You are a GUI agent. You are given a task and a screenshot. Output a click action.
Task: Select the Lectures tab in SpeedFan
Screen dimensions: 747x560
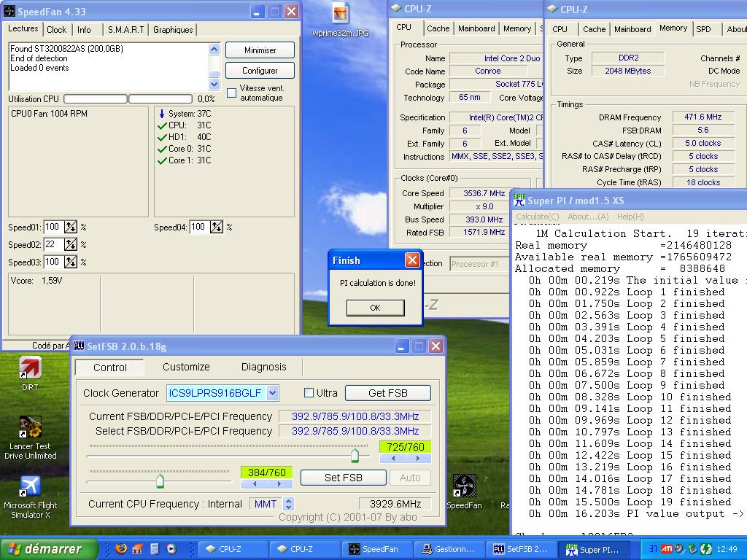pos(23,28)
